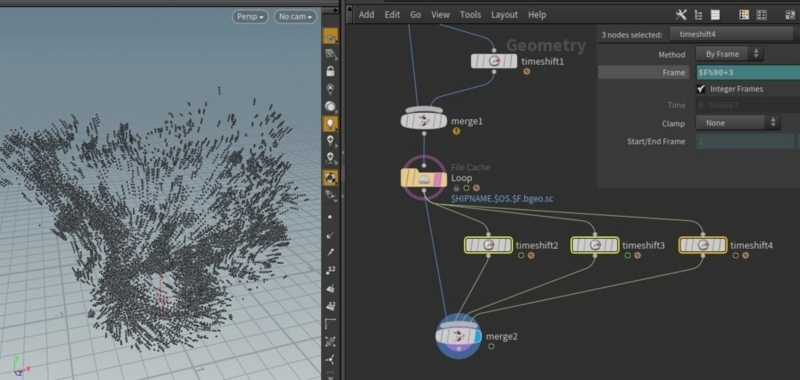This screenshot has height=380, width=800.
Task: Select the merge1 node
Action: coord(424,119)
